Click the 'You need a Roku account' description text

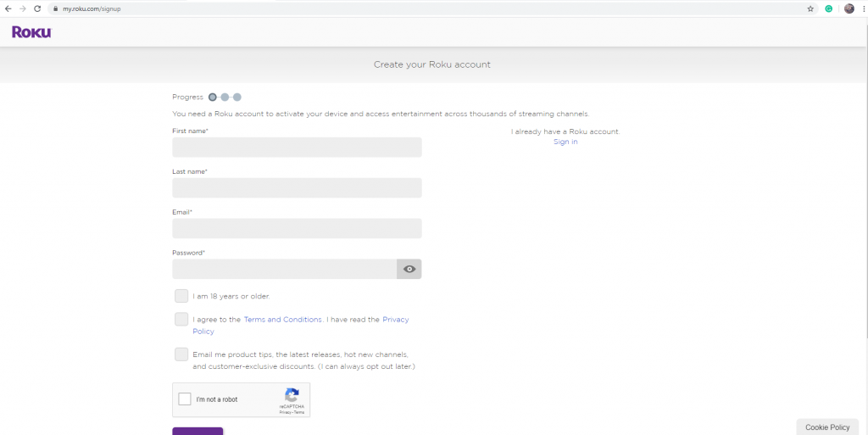(x=381, y=114)
